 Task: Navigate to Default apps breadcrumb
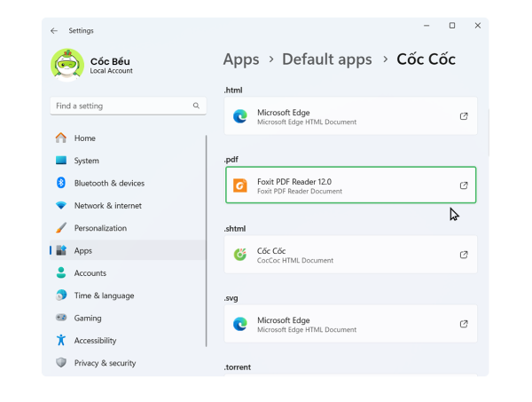[x=326, y=59]
